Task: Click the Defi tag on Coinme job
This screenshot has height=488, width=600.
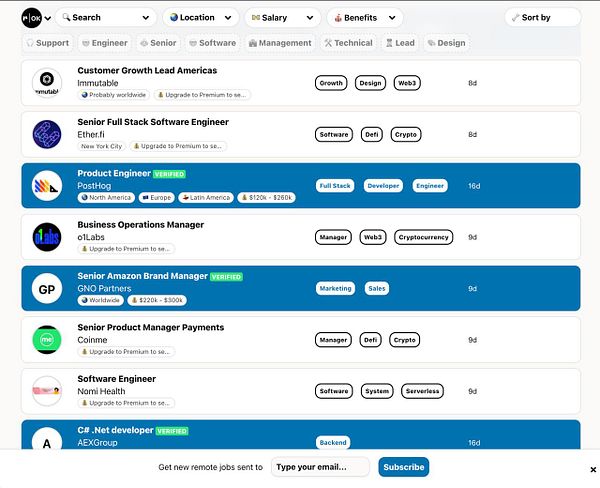Action: click(370, 340)
